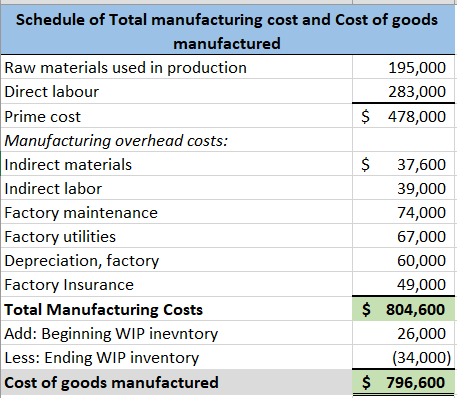This screenshot has height=398, width=457.
Task: Select 'Raw materials used in production' cell
Action: [177, 67]
